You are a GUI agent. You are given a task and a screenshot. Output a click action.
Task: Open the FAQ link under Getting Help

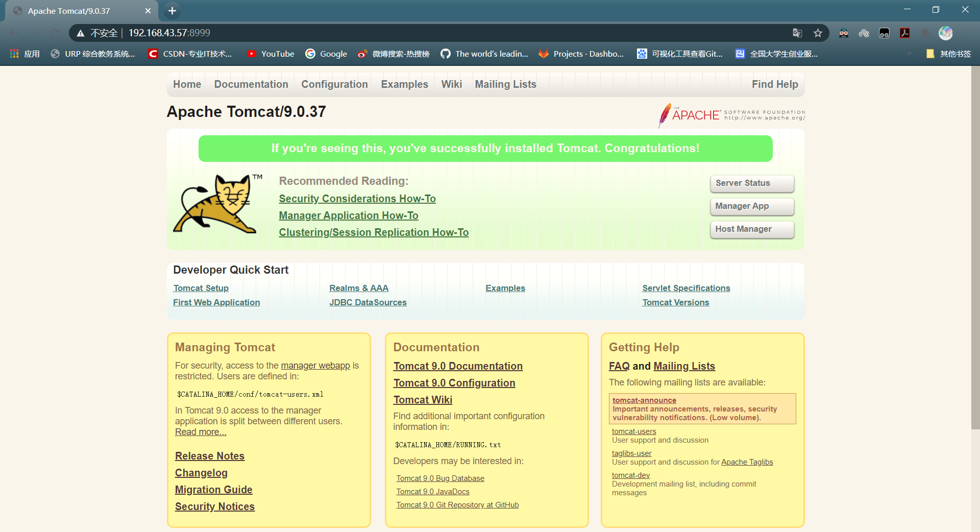pos(619,366)
